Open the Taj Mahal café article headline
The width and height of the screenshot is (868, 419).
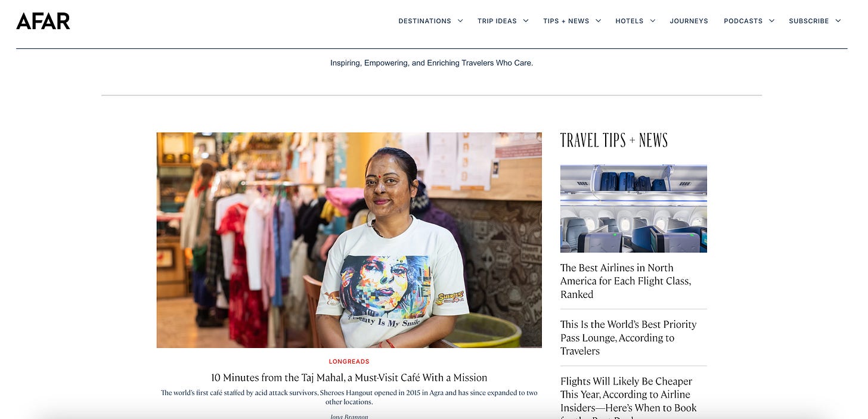[x=349, y=378]
